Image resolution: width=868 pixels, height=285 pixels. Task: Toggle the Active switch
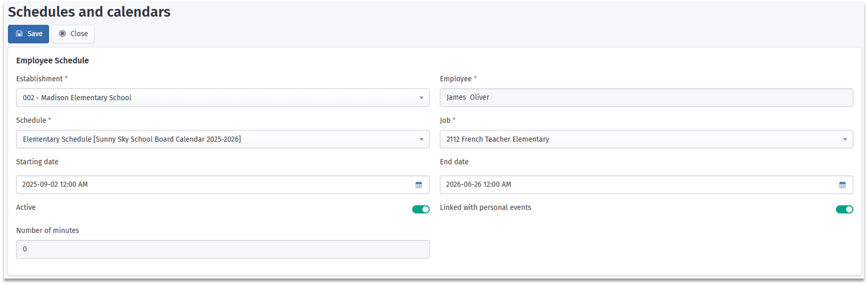click(x=421, y=209)
